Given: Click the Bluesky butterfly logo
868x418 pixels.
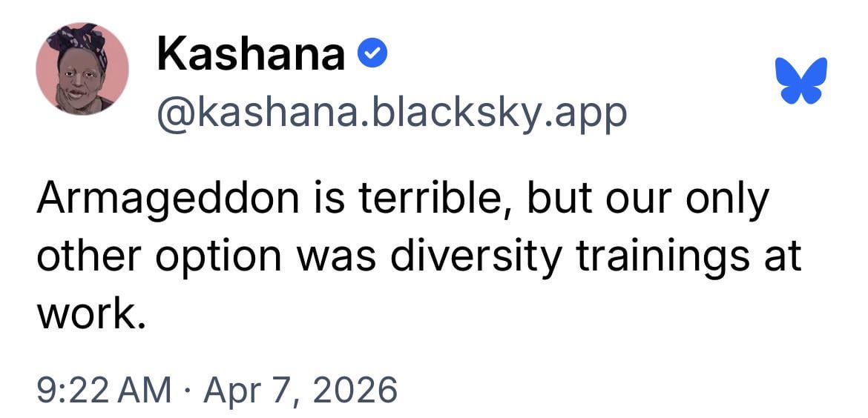Looking at the screenshot, I should pyautogui.click(x=800, y=80).
